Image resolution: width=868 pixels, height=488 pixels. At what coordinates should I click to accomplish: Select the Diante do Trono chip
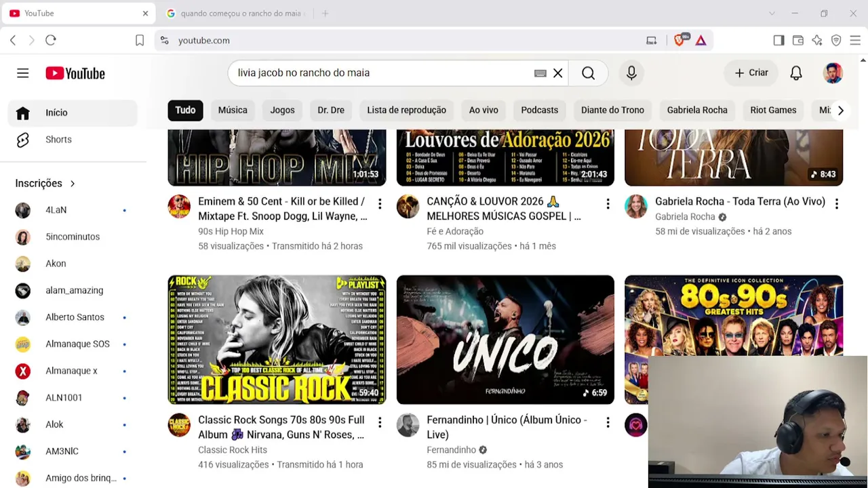pyautogui.click(x=612, y=110)
